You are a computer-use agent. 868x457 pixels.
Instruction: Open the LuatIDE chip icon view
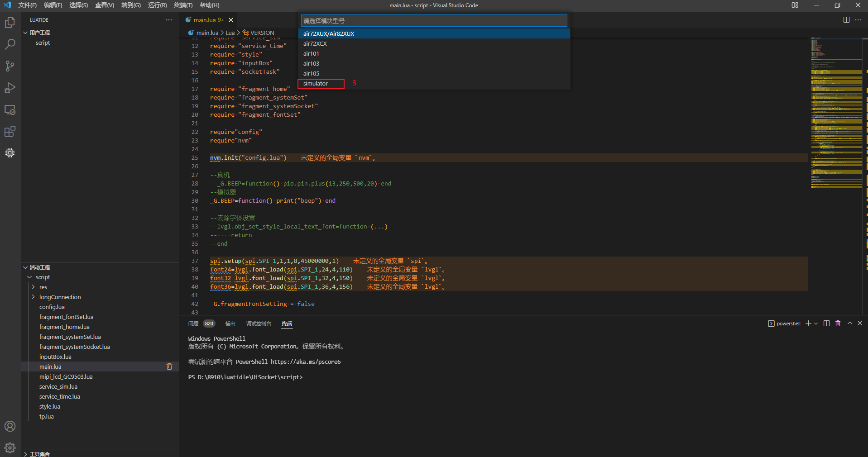10,153
